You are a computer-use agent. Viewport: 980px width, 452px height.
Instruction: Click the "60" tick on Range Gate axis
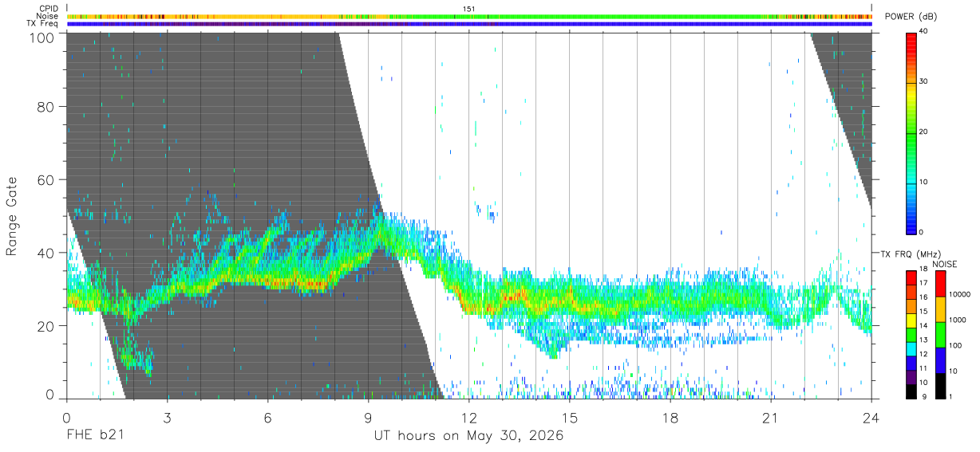coord(46,180)
